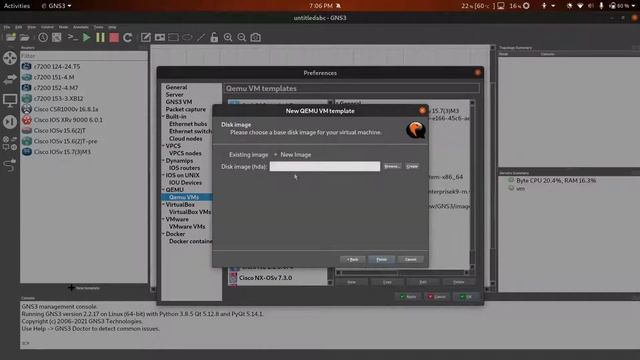The image size is (640, 360).
Task: Open the Annotate menu
Action: pos(80,27)
